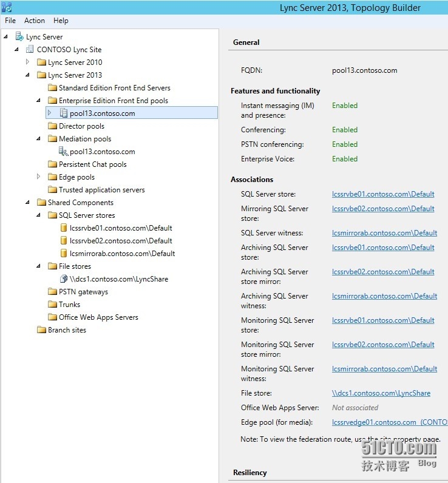This screenshot has width=448, height=483.
Task: Click the Office Web Apps Servers folder icon
Action: (x=52, y=317)
